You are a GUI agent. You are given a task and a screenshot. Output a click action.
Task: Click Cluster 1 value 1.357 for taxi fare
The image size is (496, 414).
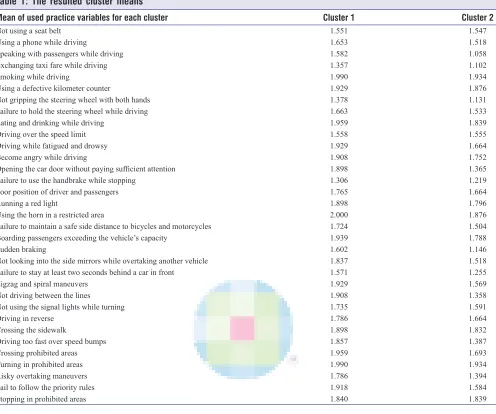pyautogui.click(x=339, y=66)
